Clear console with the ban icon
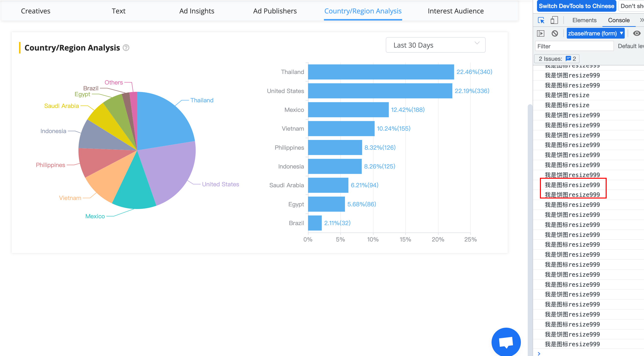Image resolution: width=644 pixels, height=356 pixels. pyautogui.click(x=555, y=33)
